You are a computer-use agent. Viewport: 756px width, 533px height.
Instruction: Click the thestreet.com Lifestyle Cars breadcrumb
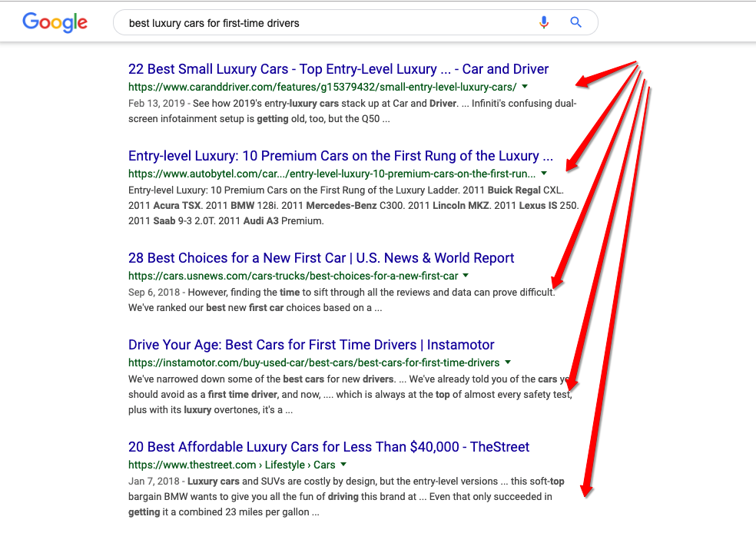point(231,465)
